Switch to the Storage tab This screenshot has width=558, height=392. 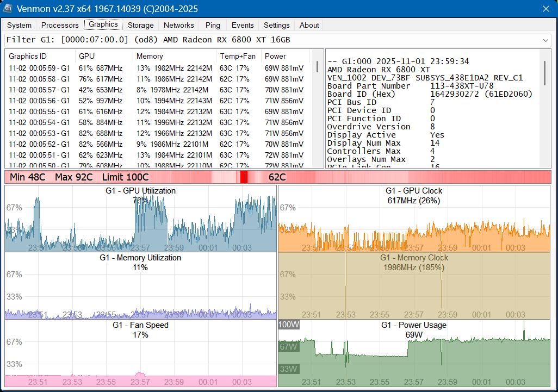(140, 25)
